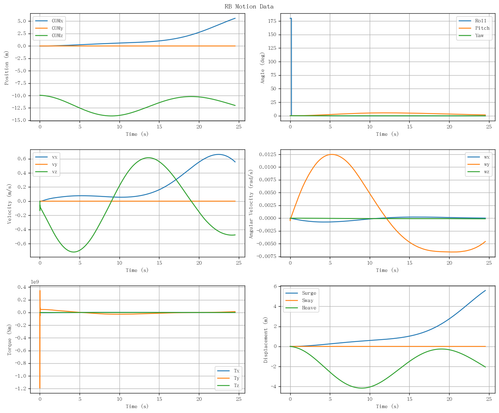Click 'Time (s)' label under torque plot
The image size is (499, 413).
coord(137,406)
